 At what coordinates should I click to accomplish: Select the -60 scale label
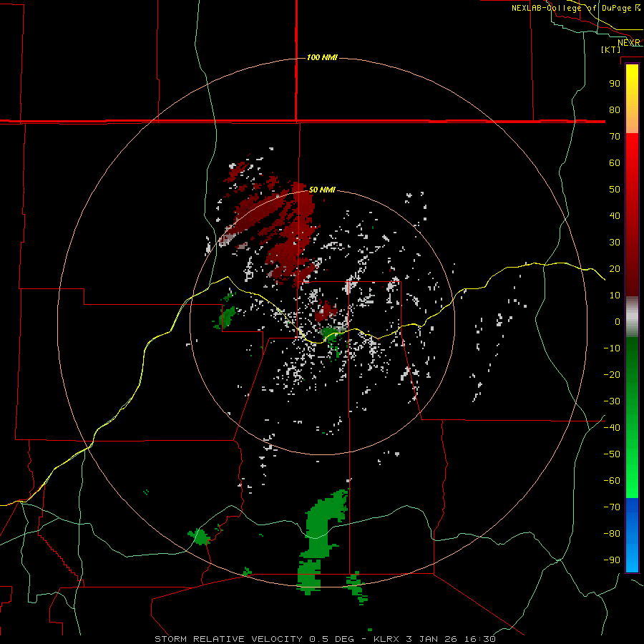612,481
